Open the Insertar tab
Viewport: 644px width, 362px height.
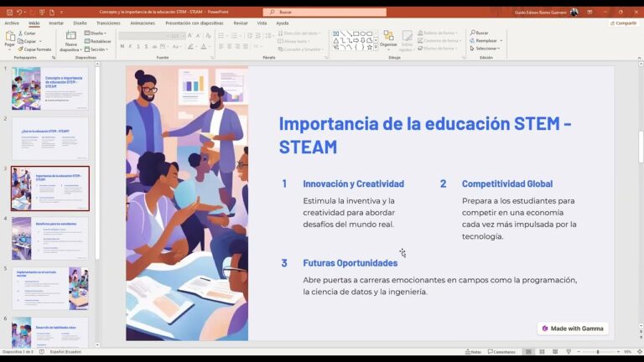tap(56, 23)
